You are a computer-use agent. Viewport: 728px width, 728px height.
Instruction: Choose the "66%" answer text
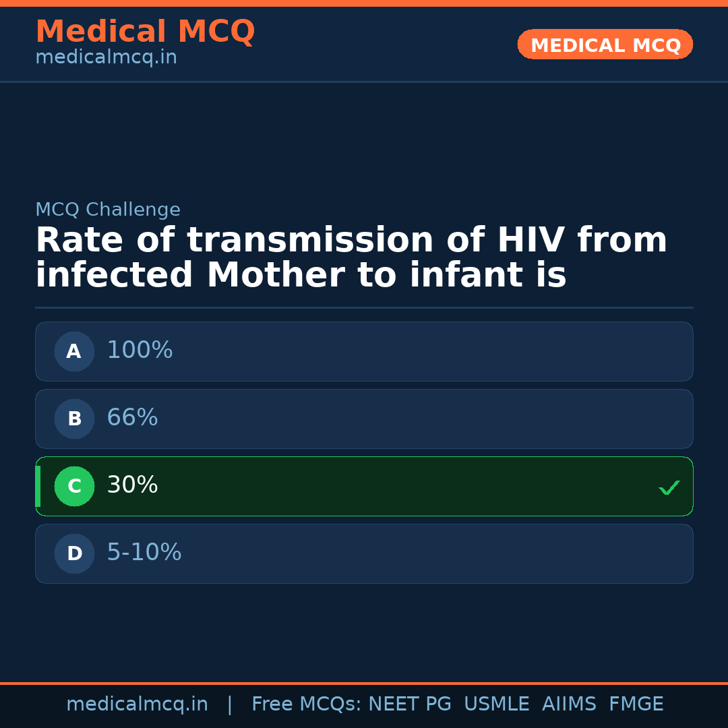tap(132, 418)
